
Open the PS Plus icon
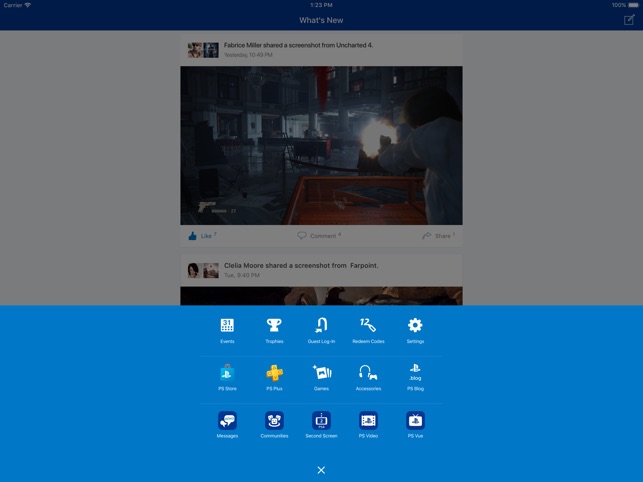pos(274,373)
